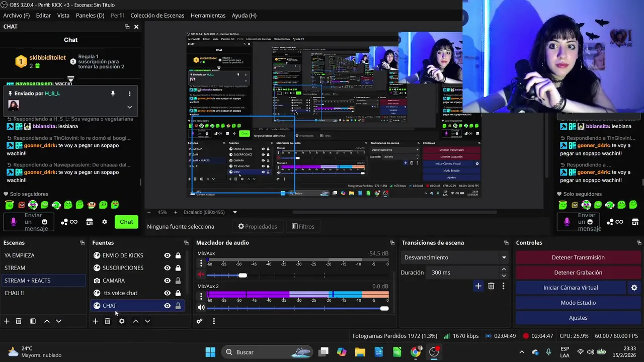This screenshot has width=644, height=362.
Task: Open Colección de Escenas menu
Action: [157, 16]
